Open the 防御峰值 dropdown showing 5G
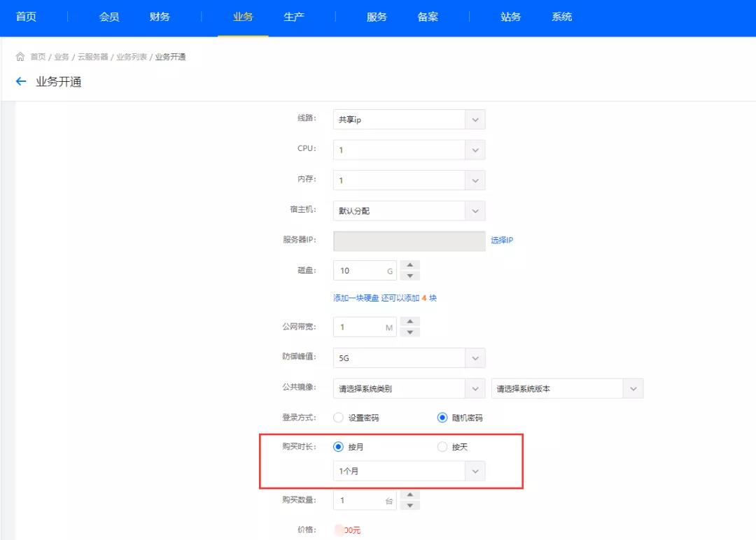Screen dimensions: 756x540 tap(409, 358)
